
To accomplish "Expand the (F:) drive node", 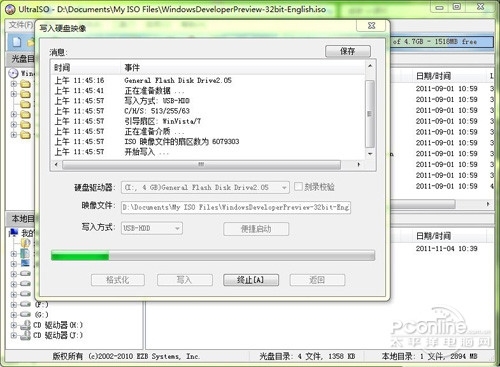I will coord(14,304).
